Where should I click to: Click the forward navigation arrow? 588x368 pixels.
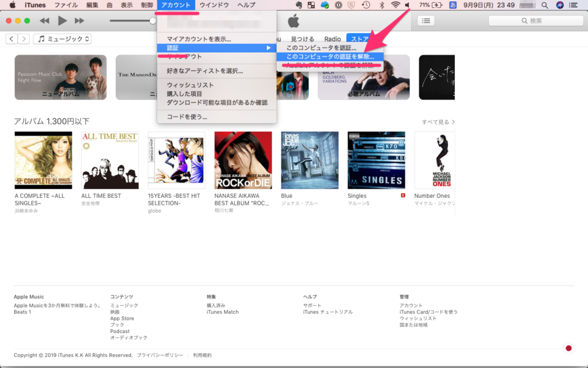coord(24,39)
